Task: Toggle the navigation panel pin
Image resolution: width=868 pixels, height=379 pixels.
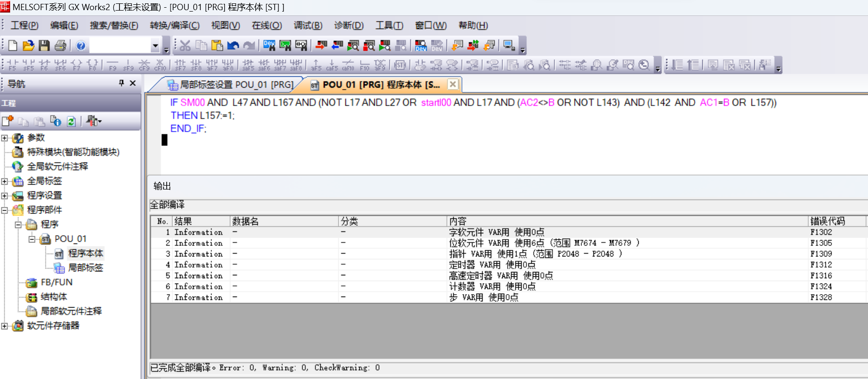Action: (x=121, y=83)
